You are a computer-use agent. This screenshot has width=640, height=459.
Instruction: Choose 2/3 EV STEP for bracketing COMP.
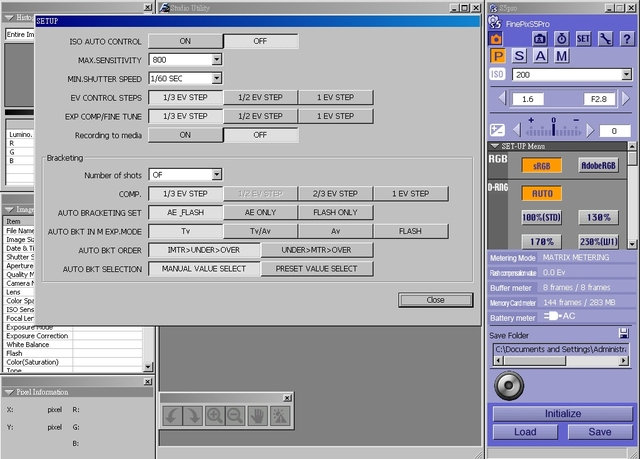tap(336, 194)
